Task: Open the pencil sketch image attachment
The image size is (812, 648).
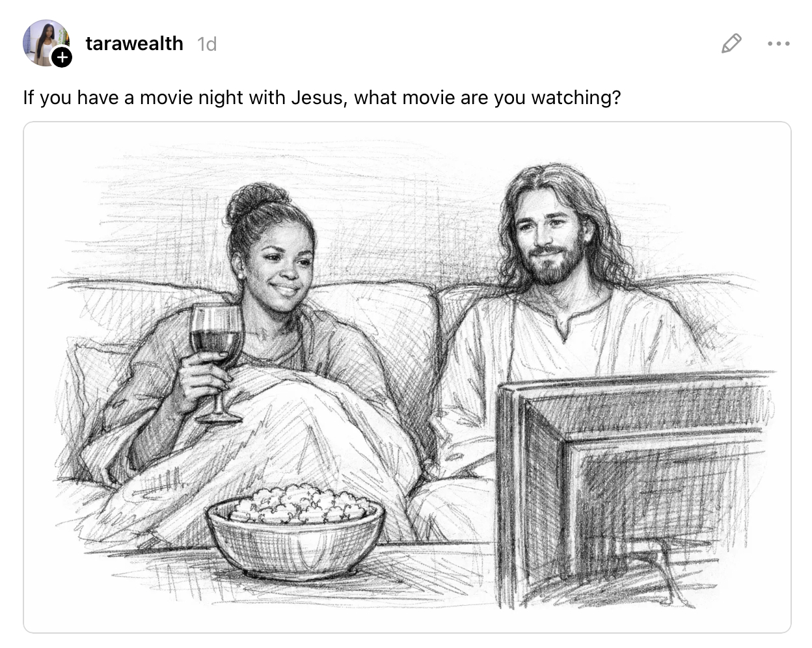Action: pos(407,377)
